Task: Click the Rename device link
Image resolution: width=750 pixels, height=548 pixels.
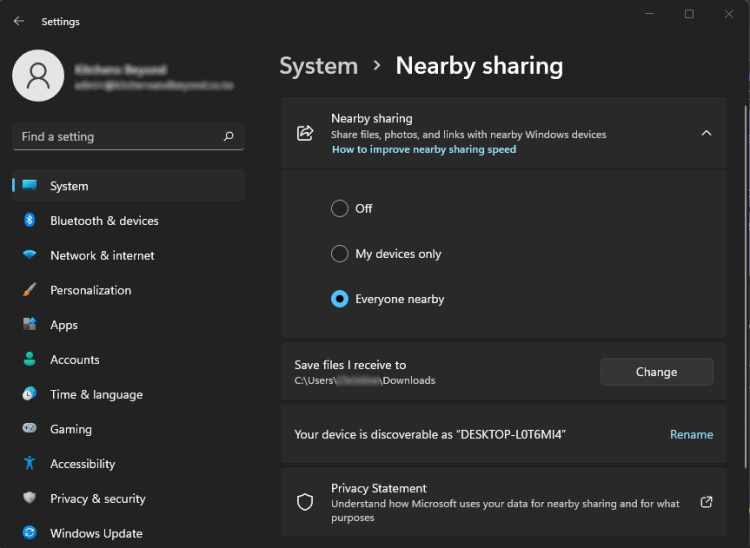Action: pos(691,435)
